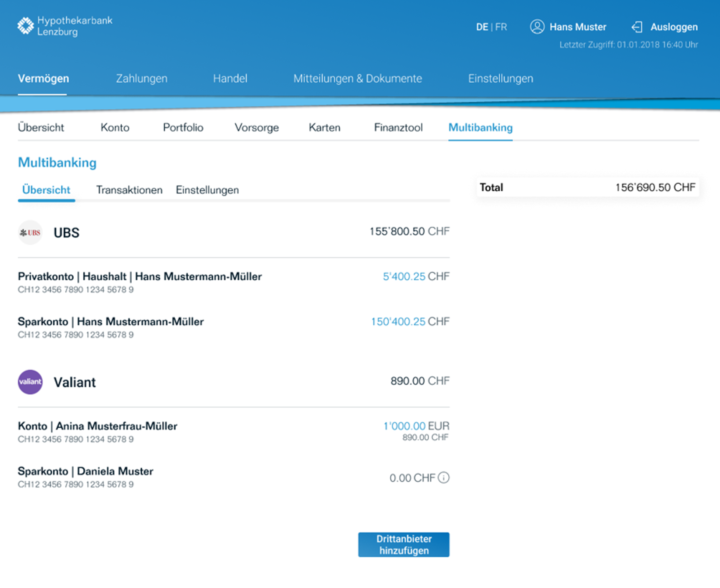Click the info icon beside 0.00 CHF

444,478
